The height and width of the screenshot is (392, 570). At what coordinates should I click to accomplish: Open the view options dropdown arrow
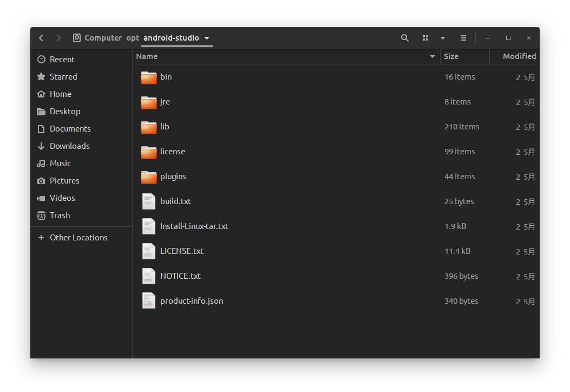pos(443,38)
